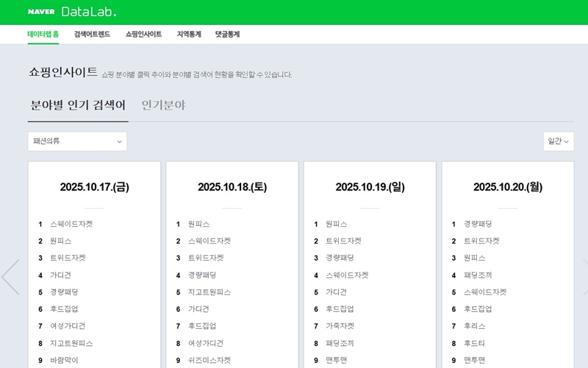
Task: Click 원피스 ranked 3 on 10.20
Action: (474, 258)
